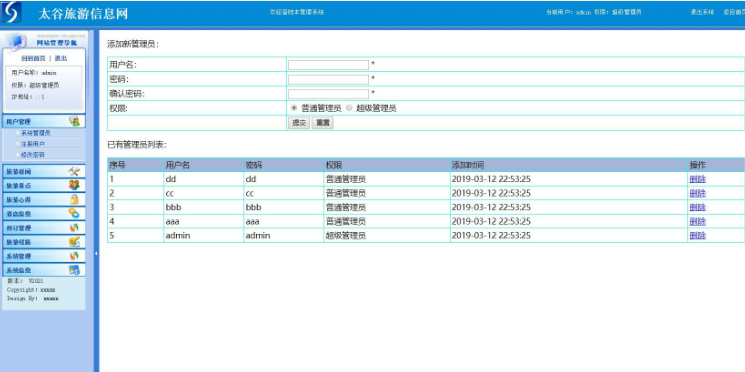Click the site logo at the top left
The width and height of the screenshot is (745, 372).
pyautogui.click(x=11, y=12)
